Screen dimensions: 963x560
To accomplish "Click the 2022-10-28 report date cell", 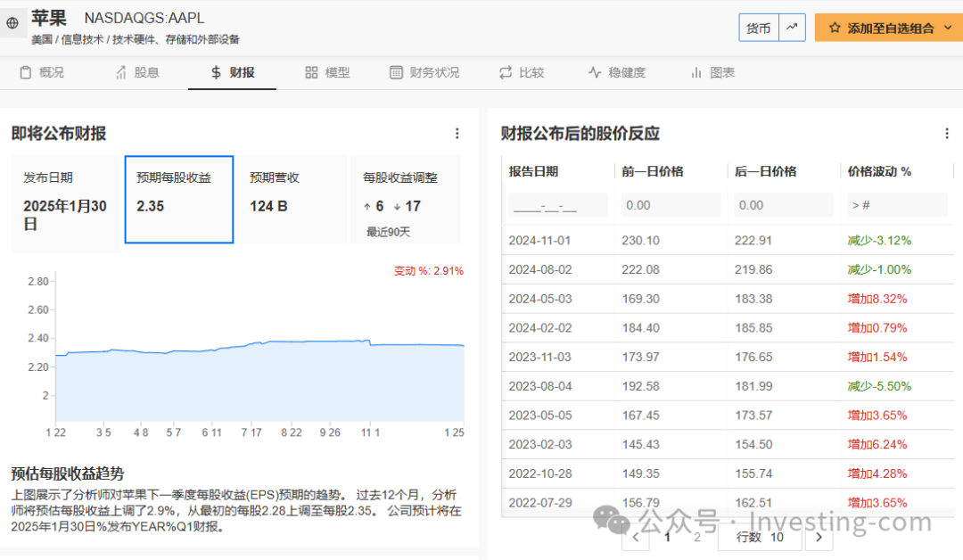I will point(539,474).
